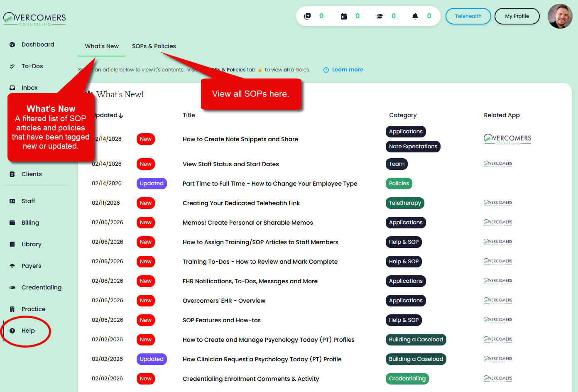578x392 pixels.
Task: Open Creating Your Dedicated Telehealth Link article
Action: tap(241, 203)
